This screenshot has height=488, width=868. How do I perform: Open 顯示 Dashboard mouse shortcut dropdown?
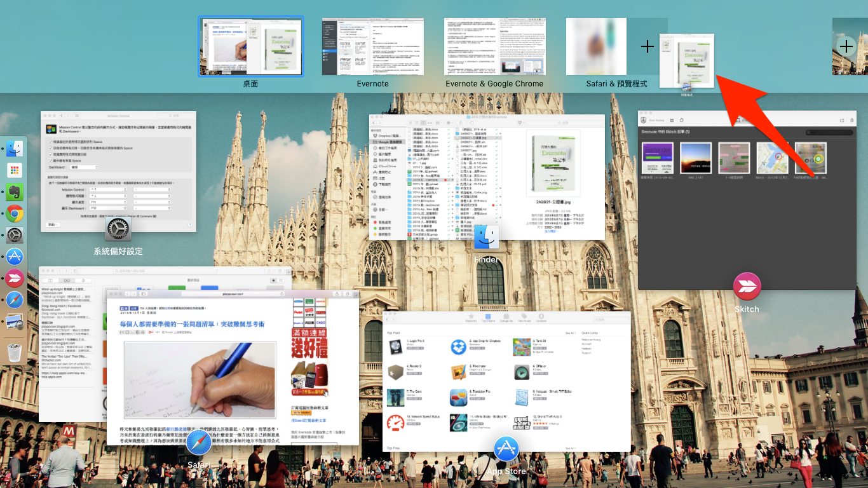point(153,208)
